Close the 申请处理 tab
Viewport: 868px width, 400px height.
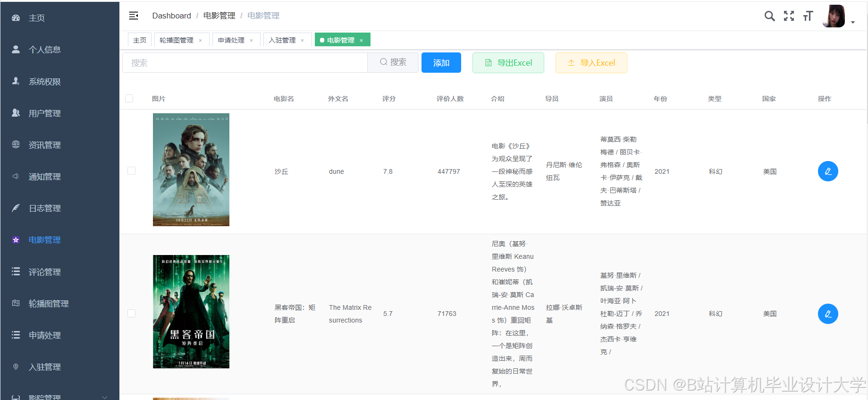coord(251,41)
